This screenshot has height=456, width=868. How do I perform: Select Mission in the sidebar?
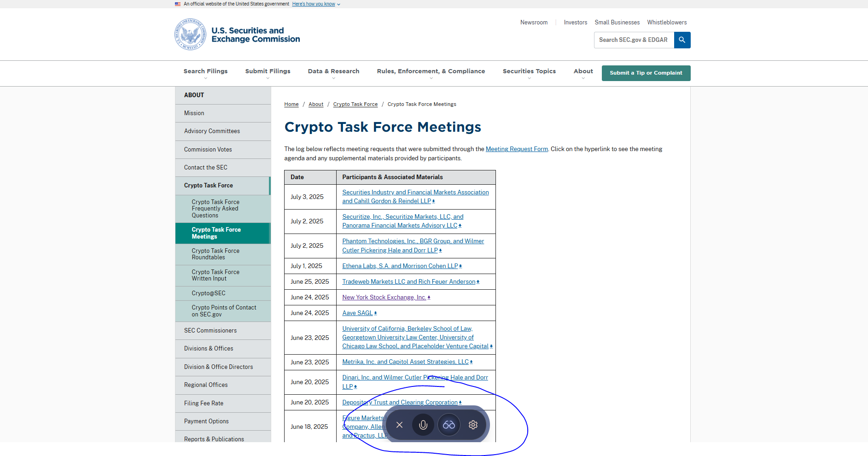[223, 113]
